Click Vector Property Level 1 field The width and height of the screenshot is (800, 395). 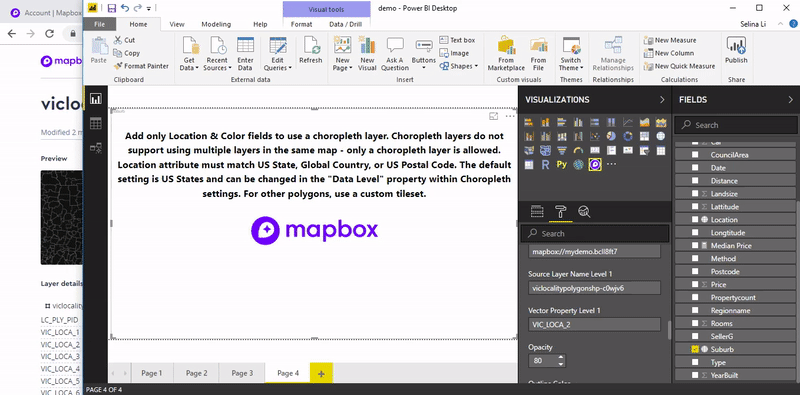594,325
